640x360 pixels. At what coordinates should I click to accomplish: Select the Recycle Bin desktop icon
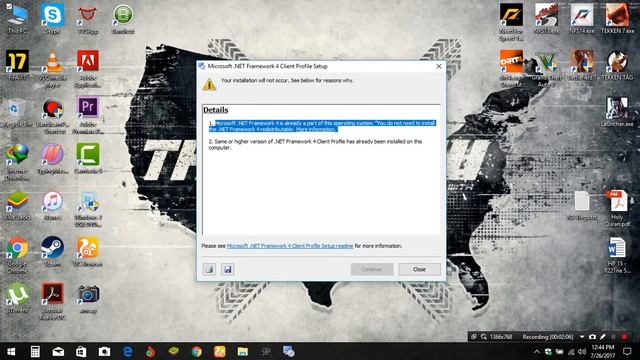(17, 112)
